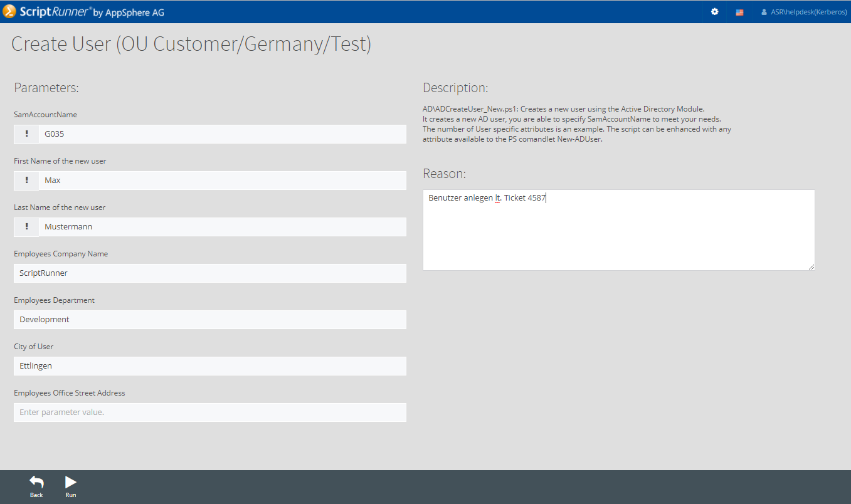851x504 pixels.
Task: Click the "SamAccountName" label
Action: (46, 115)
